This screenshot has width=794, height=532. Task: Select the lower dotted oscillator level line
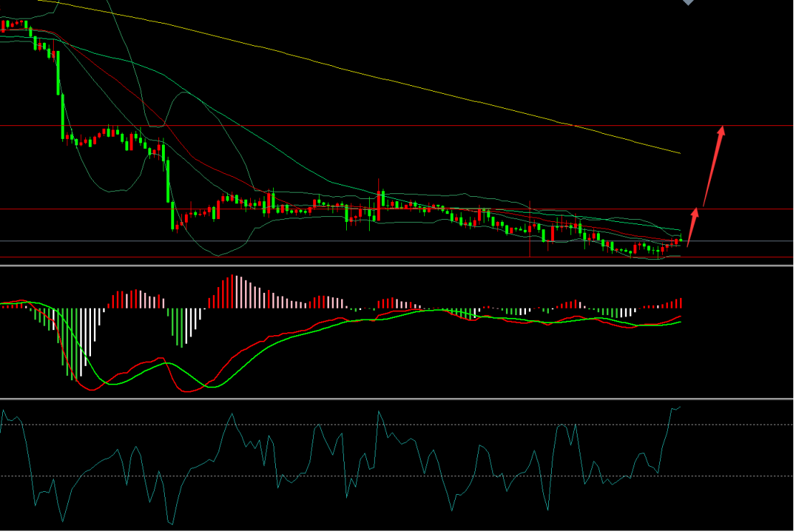(x=396, y=476)
